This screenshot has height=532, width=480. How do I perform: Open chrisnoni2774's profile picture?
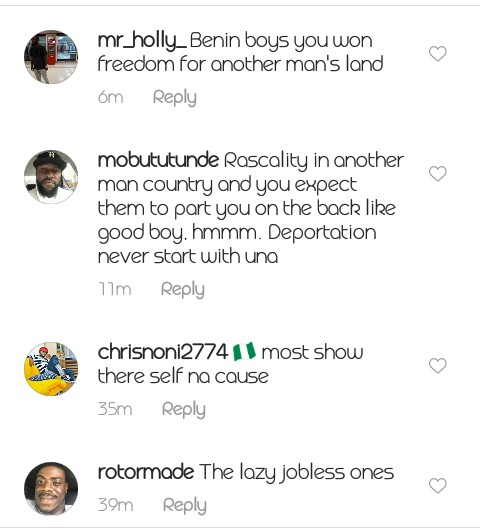click(51, 369)
